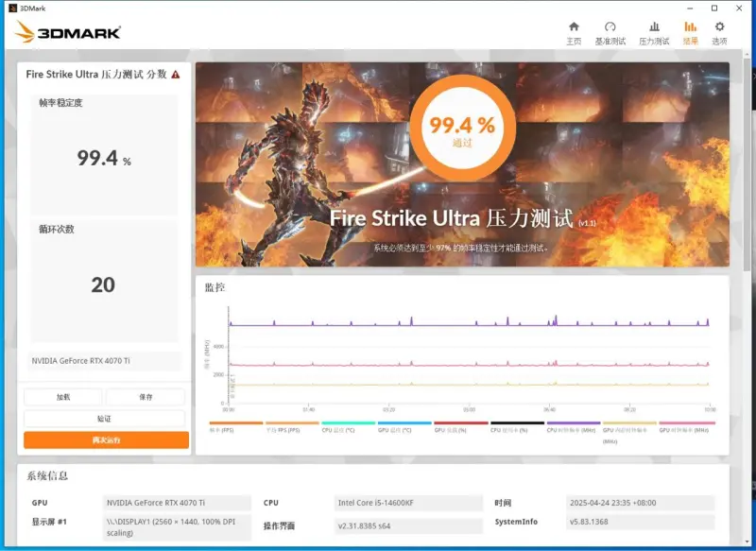The height and width of the screenshot is (551, 756).
Task: Click the 加载 load button
Action: 63,397
